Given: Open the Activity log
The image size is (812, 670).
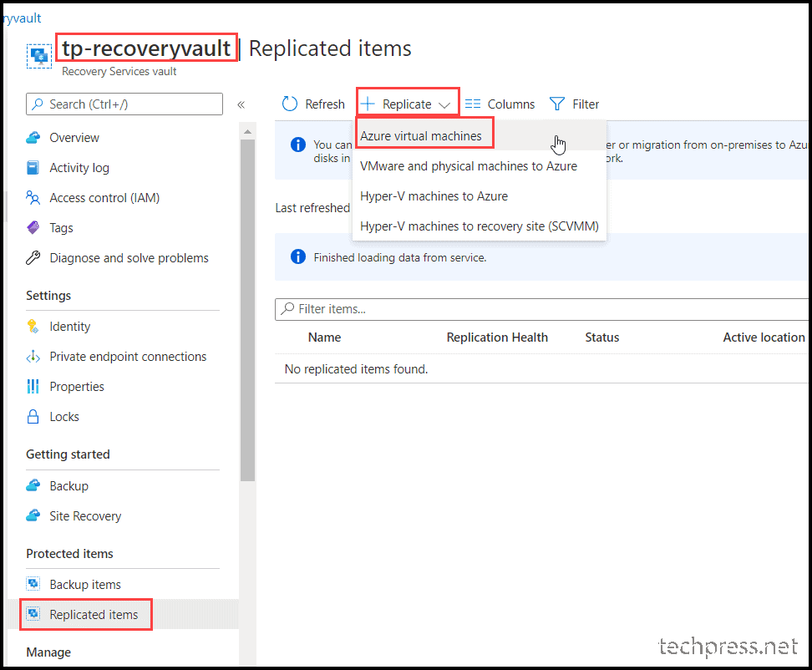Looking at the screenshot, I should [x=79, y=168].
